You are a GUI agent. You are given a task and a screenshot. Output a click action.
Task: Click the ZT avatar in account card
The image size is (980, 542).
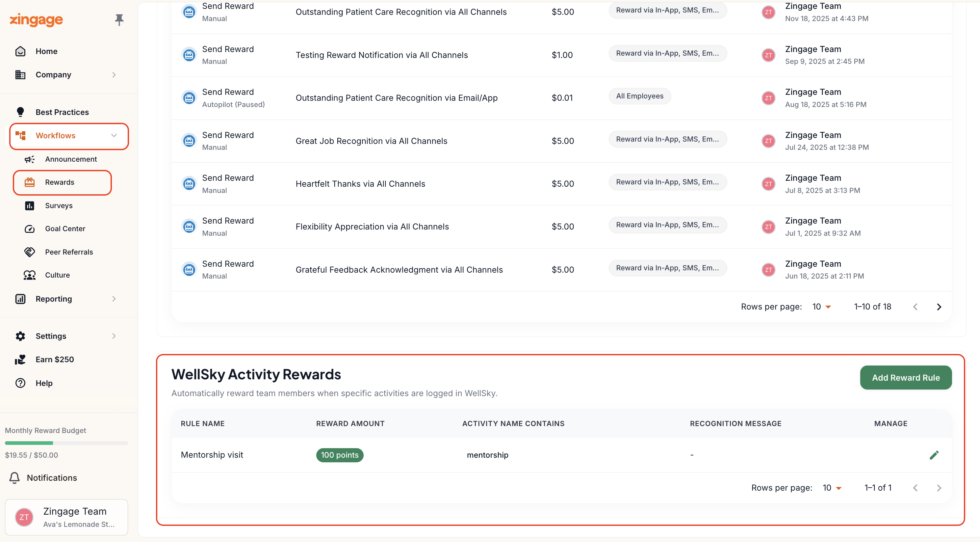[x=24, y=518]
